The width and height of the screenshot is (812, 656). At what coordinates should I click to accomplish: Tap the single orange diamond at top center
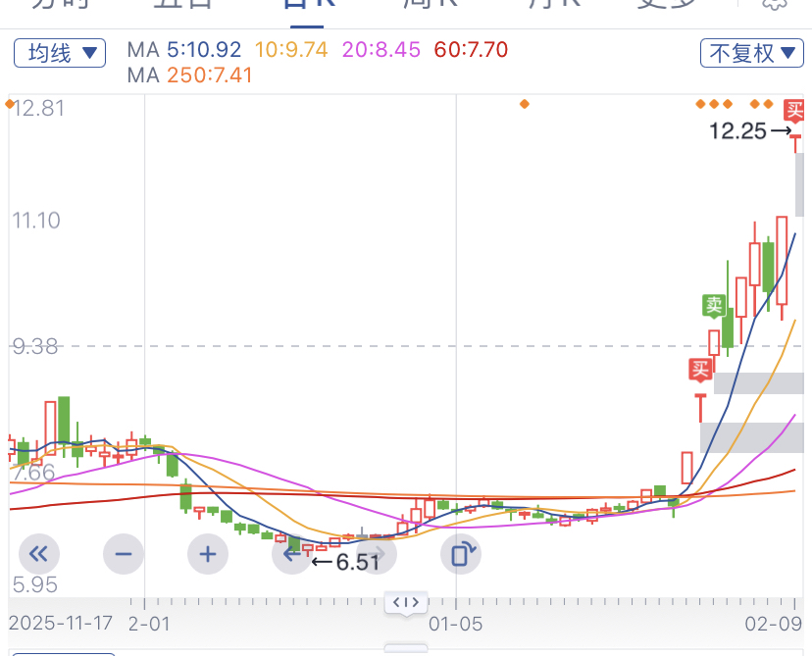click(x=524, y=104)
